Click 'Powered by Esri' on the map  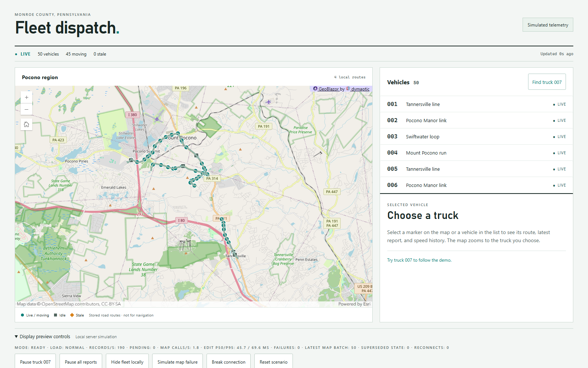coord(354,304)
